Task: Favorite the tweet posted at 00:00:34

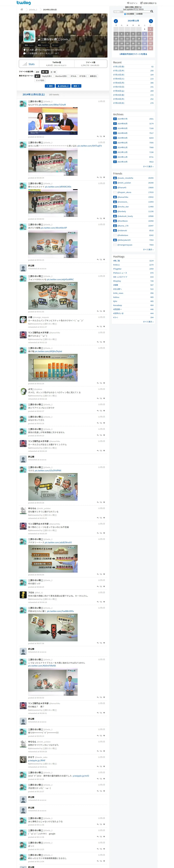Action: [x=104, y=177]
